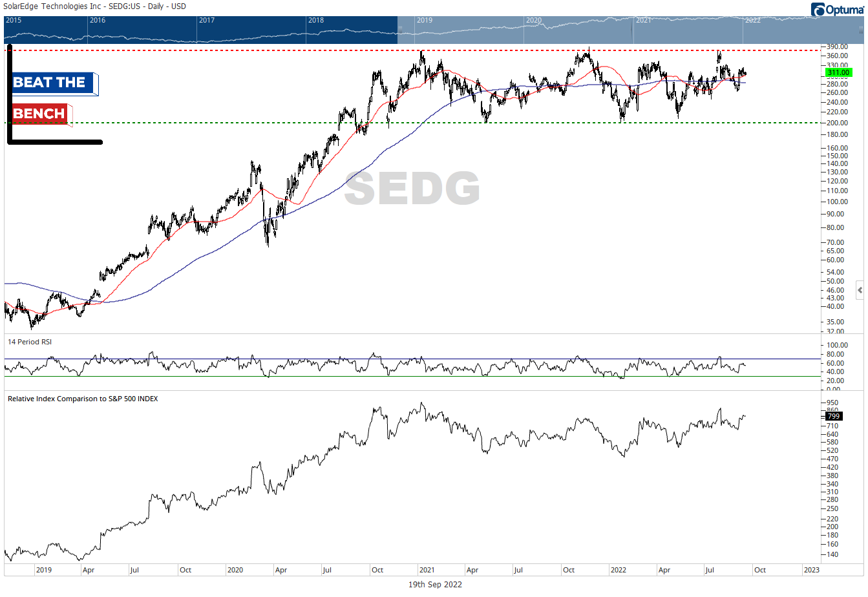
Task: Select the 2016 label in overview bar
Action: 98,20
